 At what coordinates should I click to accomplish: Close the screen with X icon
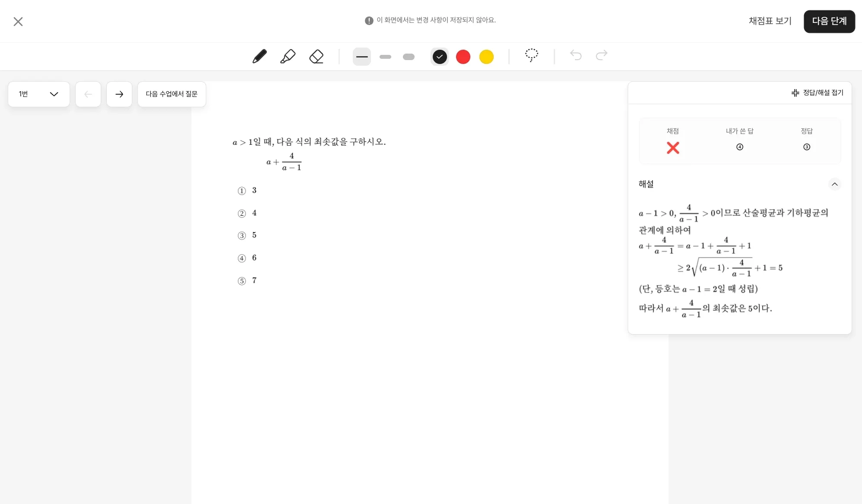18,22
